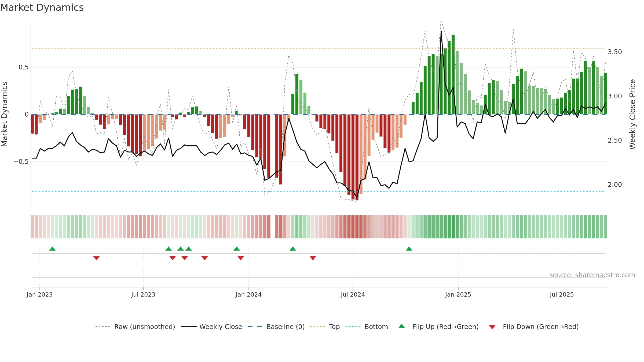Click the 0.5 left axis tick label
The height and width of the screenshot is (362, 644).
click(x=24, y=67)
